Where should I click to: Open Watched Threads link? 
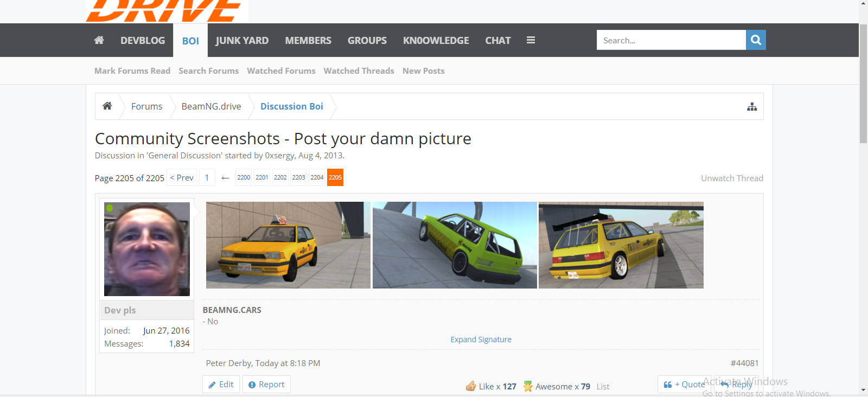(x=359, y=71)
